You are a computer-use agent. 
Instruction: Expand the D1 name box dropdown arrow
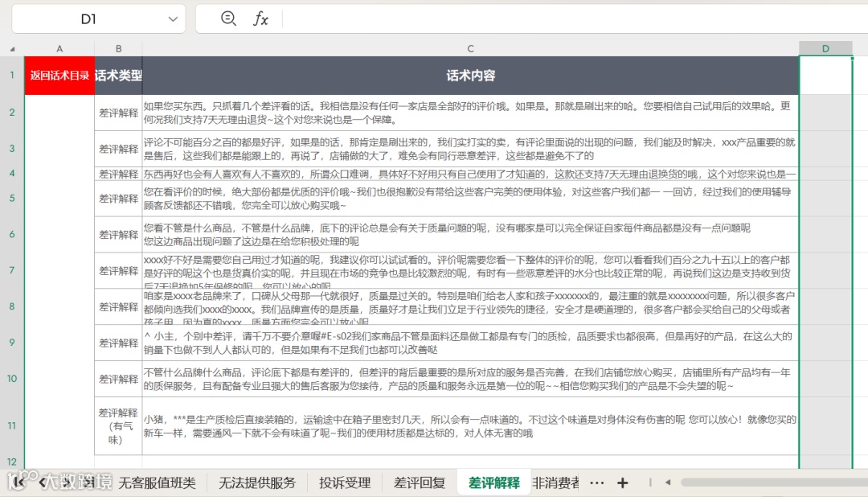coord(173,18)
